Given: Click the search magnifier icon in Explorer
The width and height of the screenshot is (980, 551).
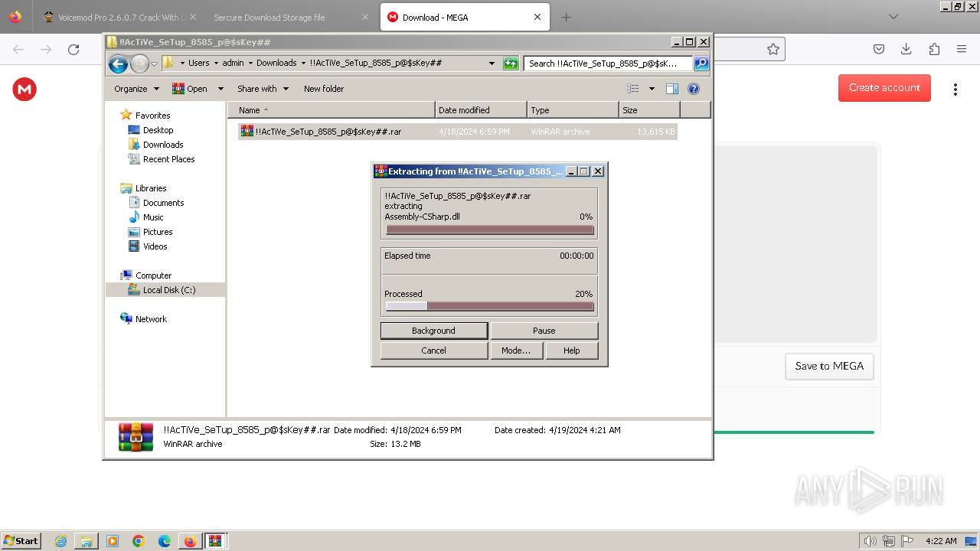Looking at the screenshot, I should click(x=701, y=64).
